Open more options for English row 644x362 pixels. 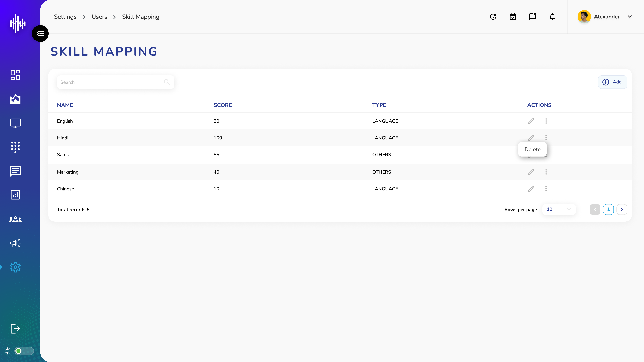click(546, 121)
